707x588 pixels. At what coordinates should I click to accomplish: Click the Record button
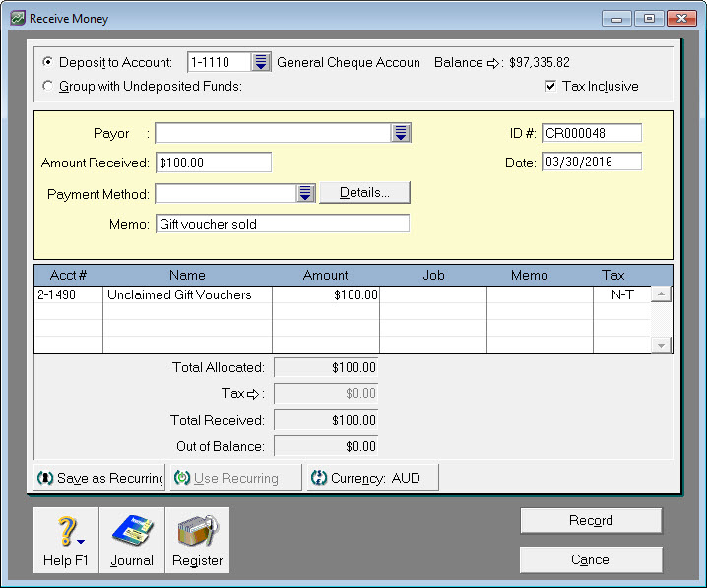(x=591, y=520)
